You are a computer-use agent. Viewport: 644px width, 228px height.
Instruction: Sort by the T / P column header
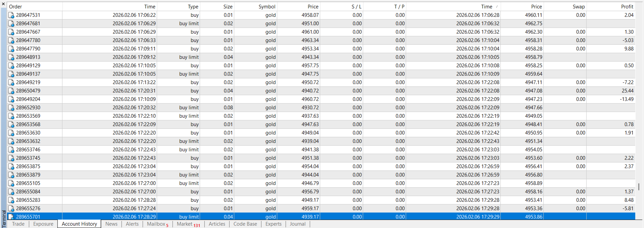[x=385, y=7]
